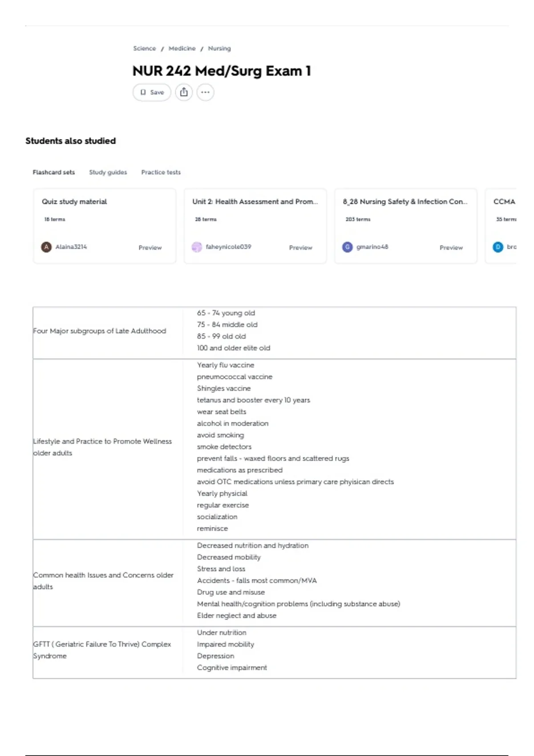Open the partially visible CCMA card
This screenshot has height=756, width=534.
[501, 226]
